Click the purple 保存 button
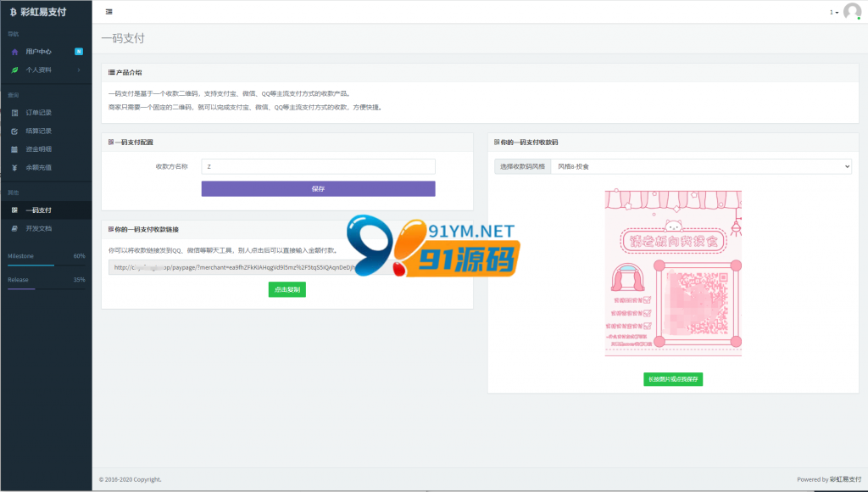This screenshot has width=868, height=492. point(319,189)
